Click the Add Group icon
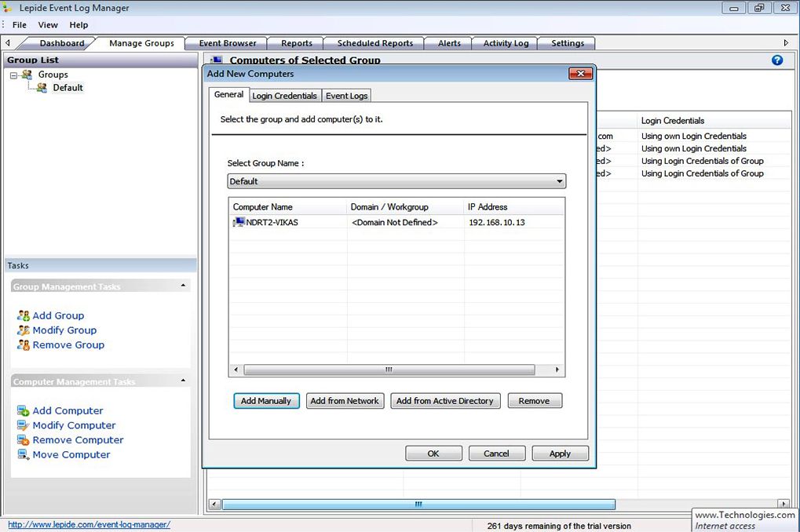The width and height of the screenshot is (800, 532). click(x=23, y=315)
